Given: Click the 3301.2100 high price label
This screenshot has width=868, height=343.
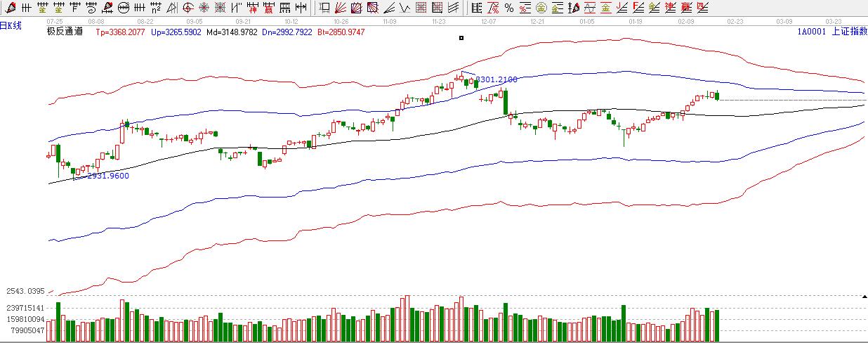Looking at the screenshot, I should pyautogui.click(x=497, y=79).
